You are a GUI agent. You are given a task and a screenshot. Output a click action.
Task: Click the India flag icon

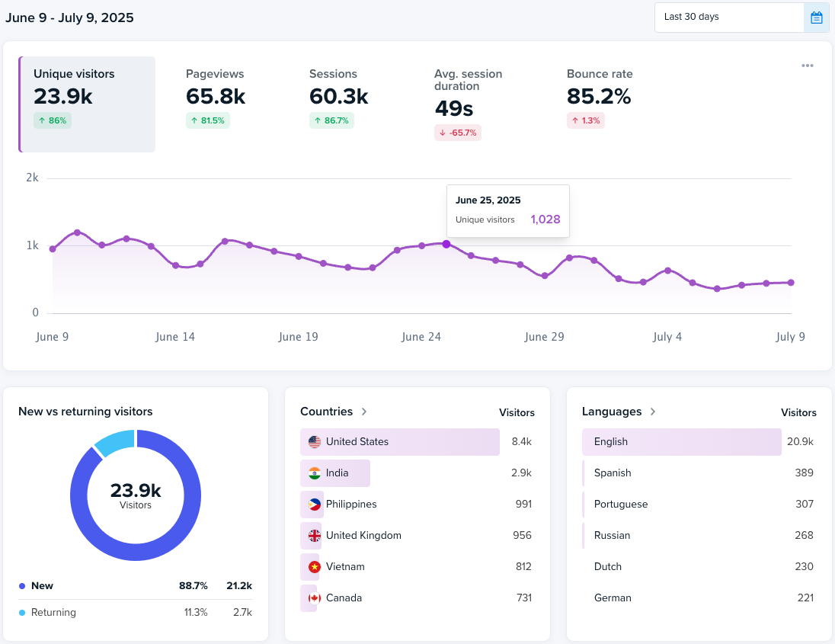tap(312, 473)
